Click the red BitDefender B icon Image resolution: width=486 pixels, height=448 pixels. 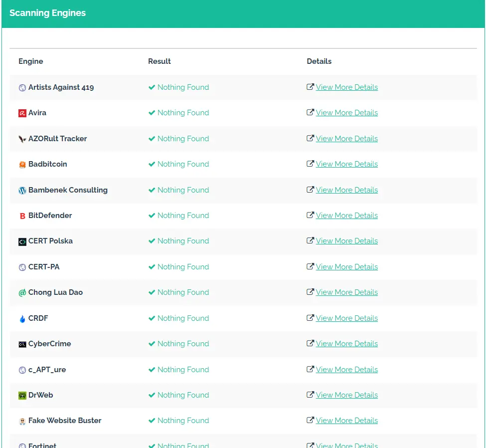coord(22,216)
